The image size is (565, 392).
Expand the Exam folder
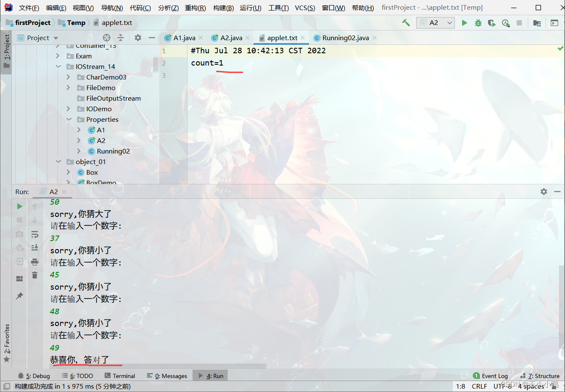[58, 56]
